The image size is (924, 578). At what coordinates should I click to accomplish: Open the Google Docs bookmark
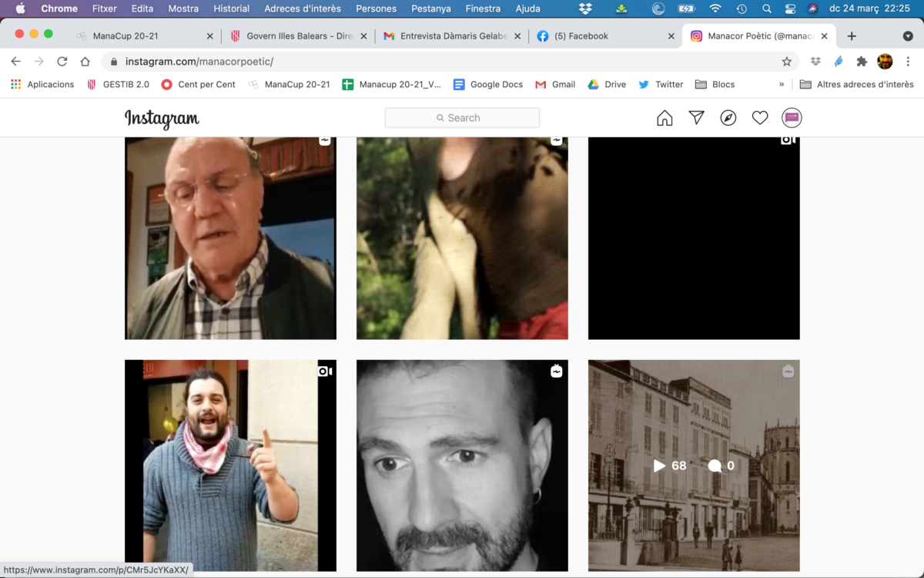[x=488, y=85]
